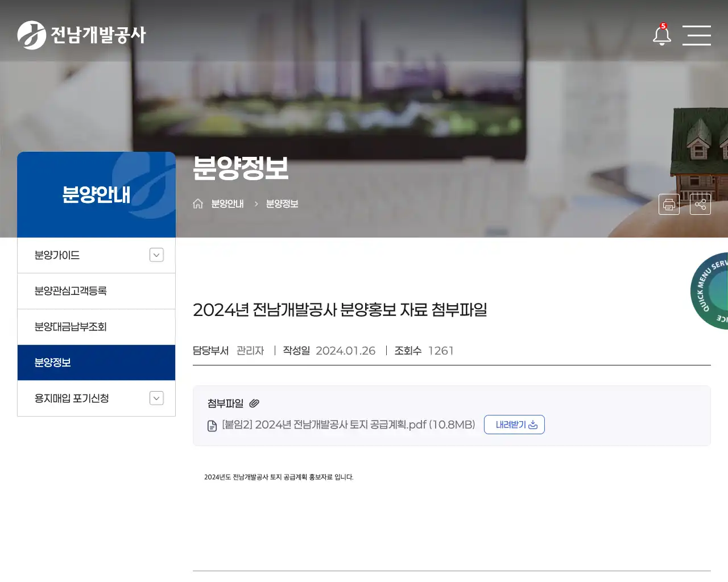Click the 분양정보 page heading
Image resolution: width=728 pixels, height=582 pixels.
point(241,168)
